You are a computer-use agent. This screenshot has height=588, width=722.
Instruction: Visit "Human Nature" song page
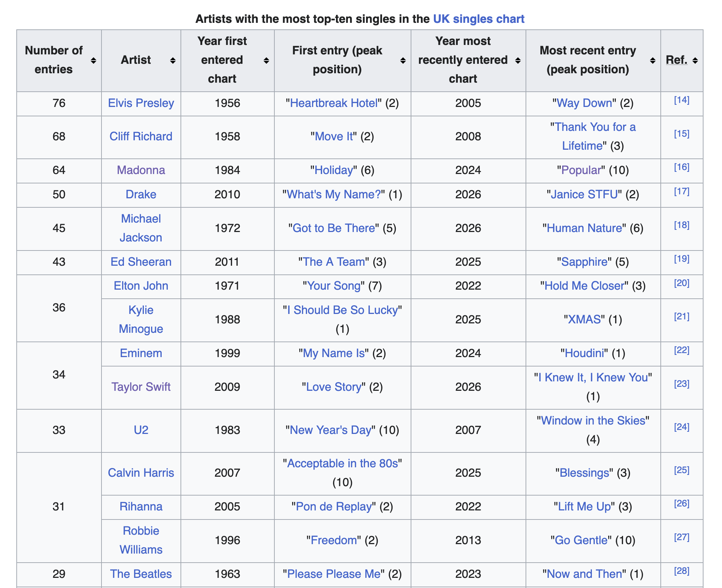click(584, 228)
